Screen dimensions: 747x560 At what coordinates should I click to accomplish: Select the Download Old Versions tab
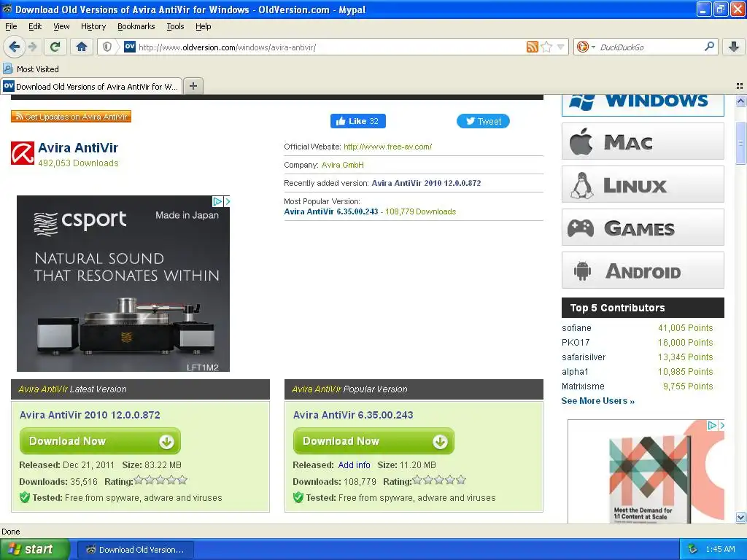click(91, 86)
